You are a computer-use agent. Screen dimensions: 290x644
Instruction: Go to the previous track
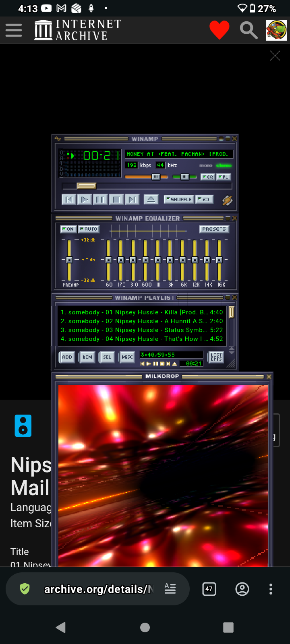tap(69, 200)
